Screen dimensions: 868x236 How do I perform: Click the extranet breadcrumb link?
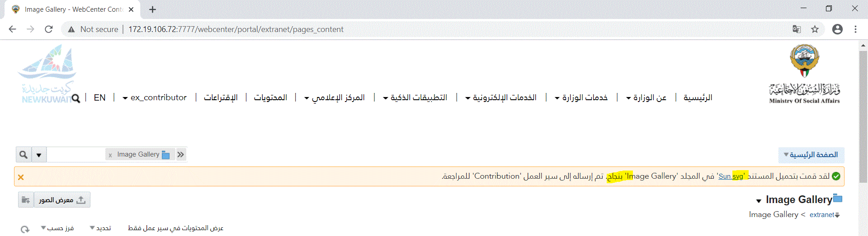click(x=822, y=215)
